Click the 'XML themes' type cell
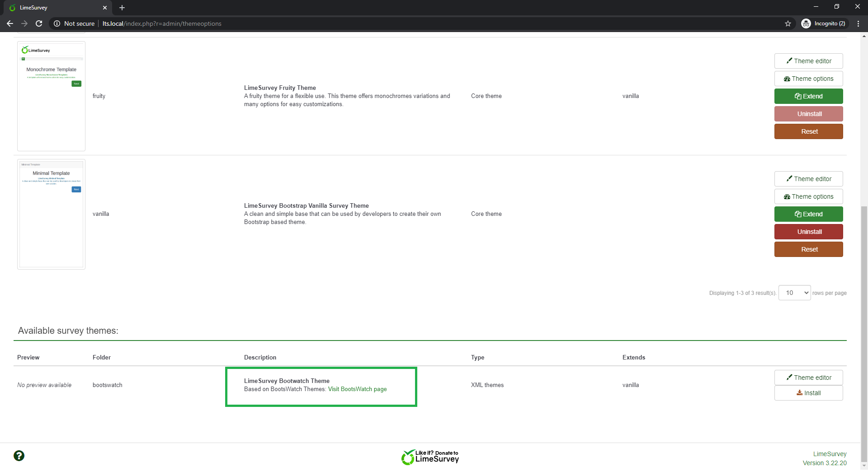The width and height of the screenshot is (868, 476). (487, 385)
